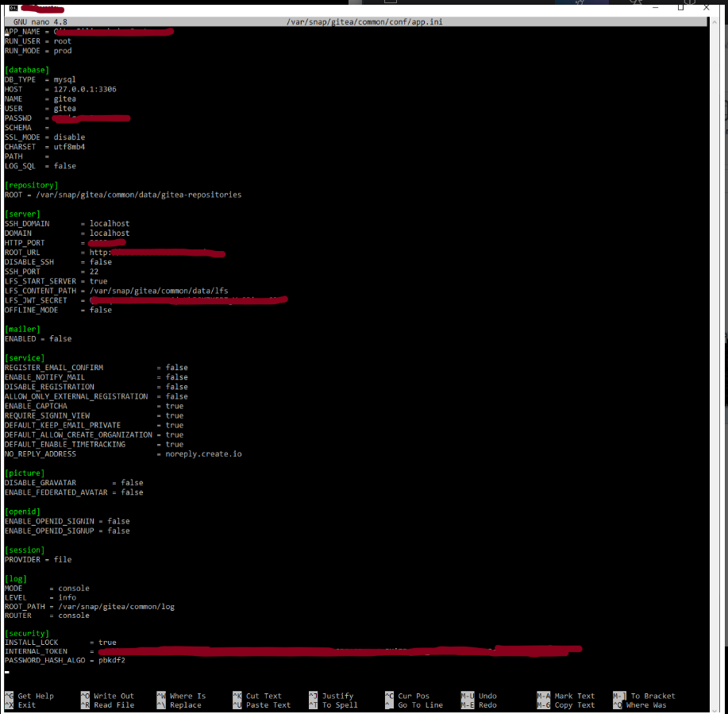Click the Redo shortcut
The image size is (728, 714).
[486, 704]
